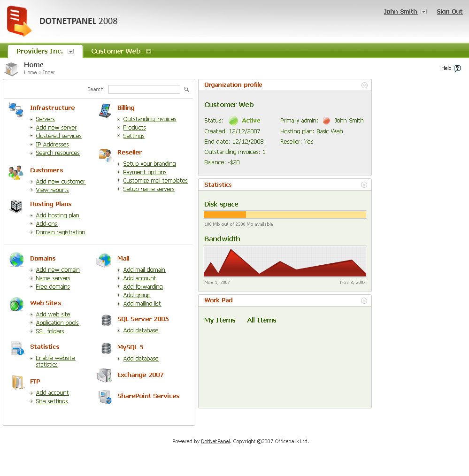The image size is (469, 476).
Task: Open the Help question mark icon
Action: point(457,69)
